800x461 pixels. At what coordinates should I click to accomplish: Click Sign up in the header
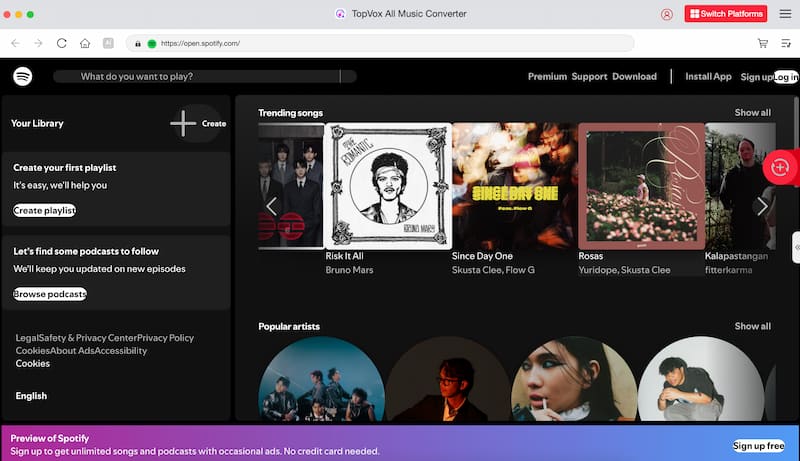(757, 77)
